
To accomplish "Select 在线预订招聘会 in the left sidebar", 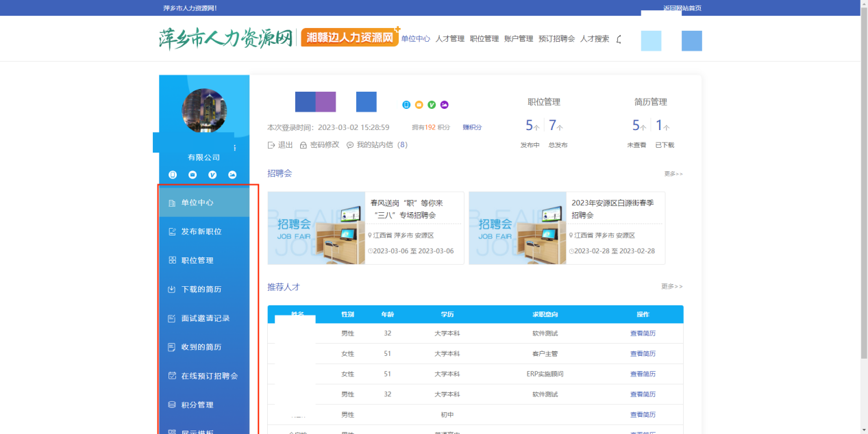I will coord(204,376).
